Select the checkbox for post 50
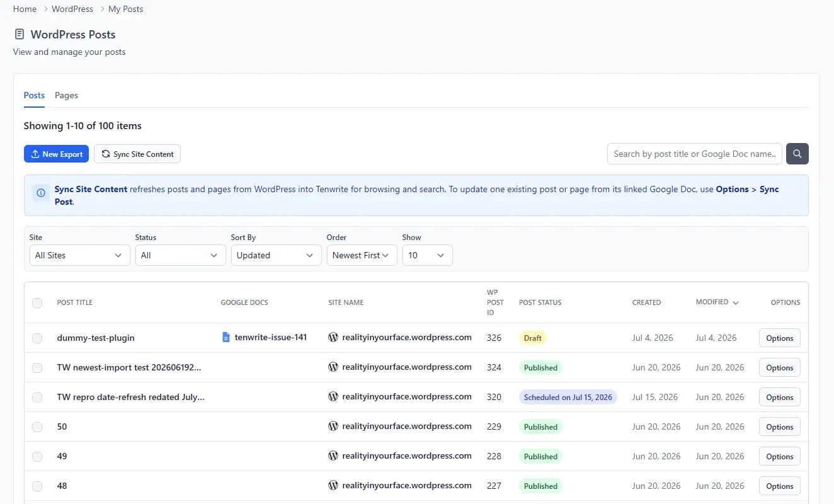This screenshot has width=834, height=504. click(x=37, y=427)
